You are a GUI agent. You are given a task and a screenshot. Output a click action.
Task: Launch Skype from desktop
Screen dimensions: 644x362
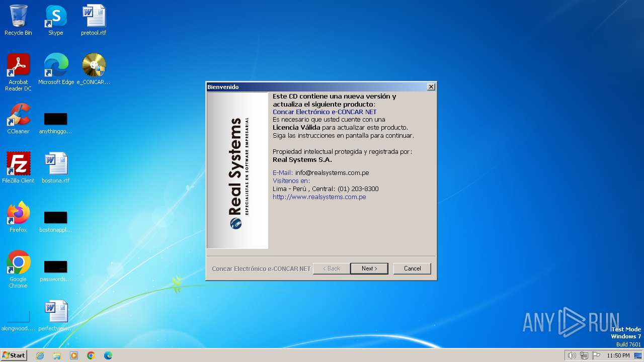pos(56,21)
